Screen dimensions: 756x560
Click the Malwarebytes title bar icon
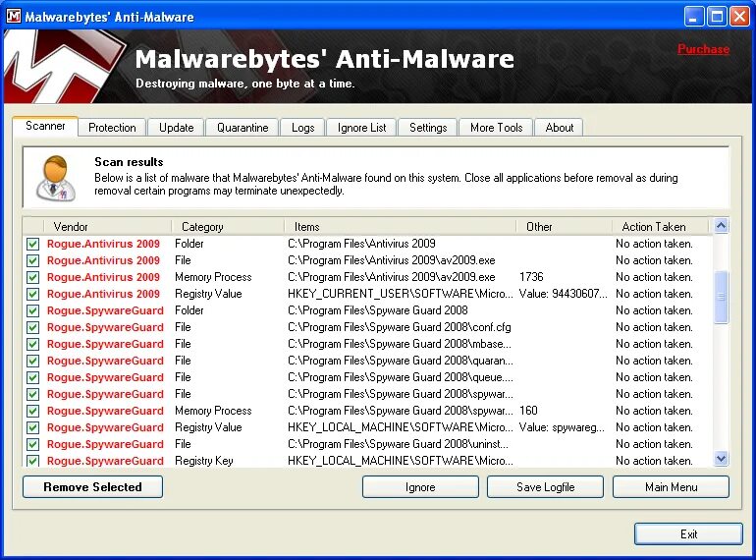click(14, 17)
